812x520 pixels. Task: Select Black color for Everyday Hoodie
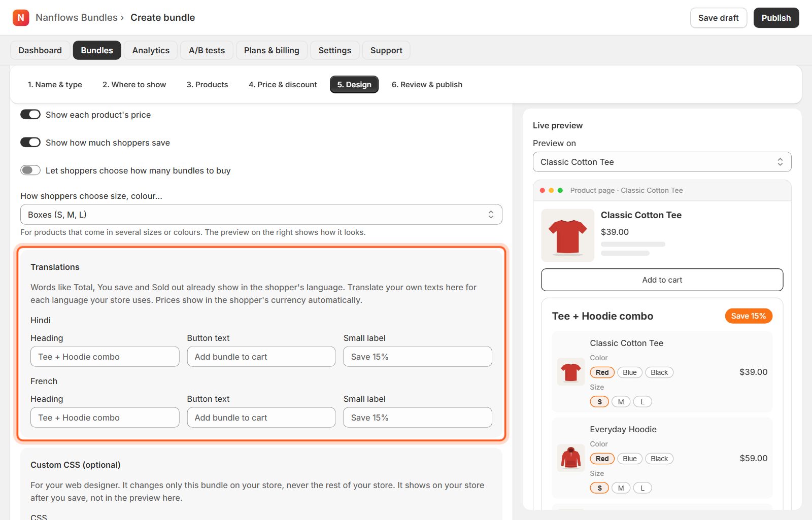(659, 459)
